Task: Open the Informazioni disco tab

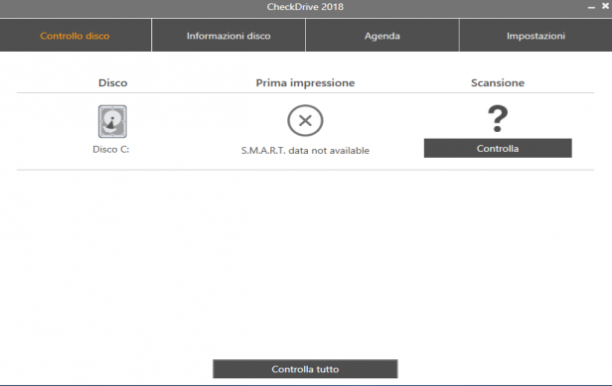Action: pyautogui.click(x=228, y=36)
